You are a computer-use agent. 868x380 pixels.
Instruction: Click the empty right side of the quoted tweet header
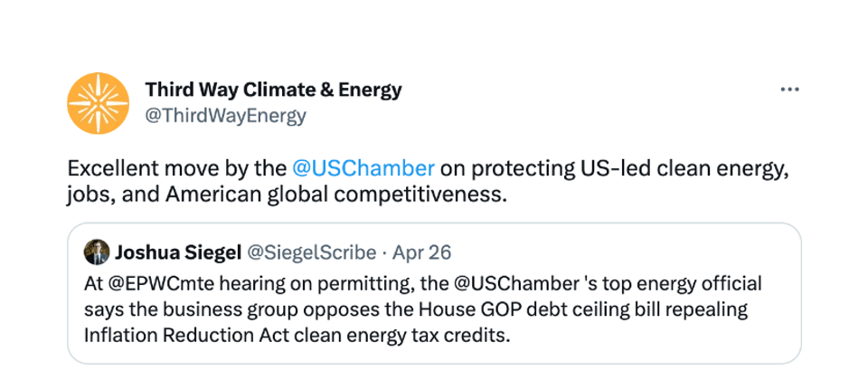633,252
